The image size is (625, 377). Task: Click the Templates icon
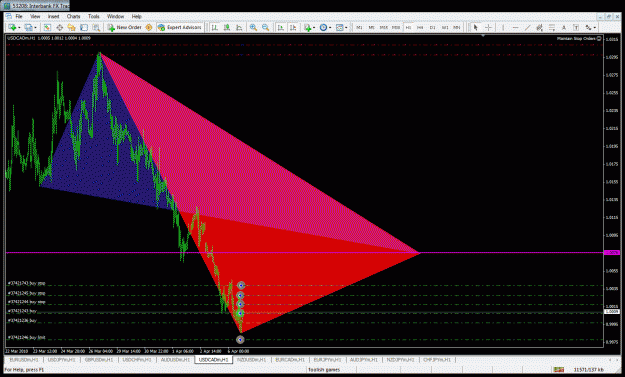[x=339, y=27]
